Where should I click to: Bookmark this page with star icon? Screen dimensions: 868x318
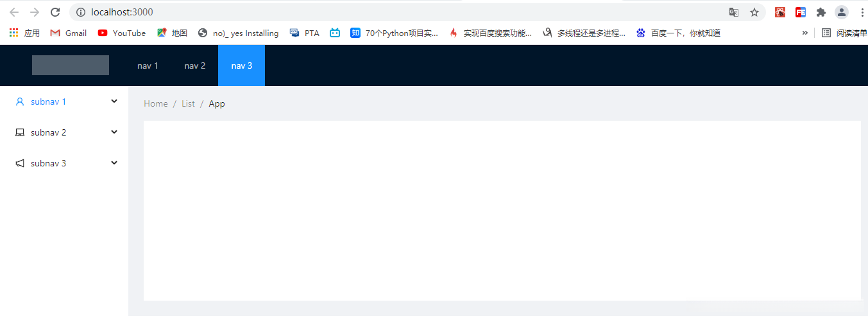coord(754,12)
